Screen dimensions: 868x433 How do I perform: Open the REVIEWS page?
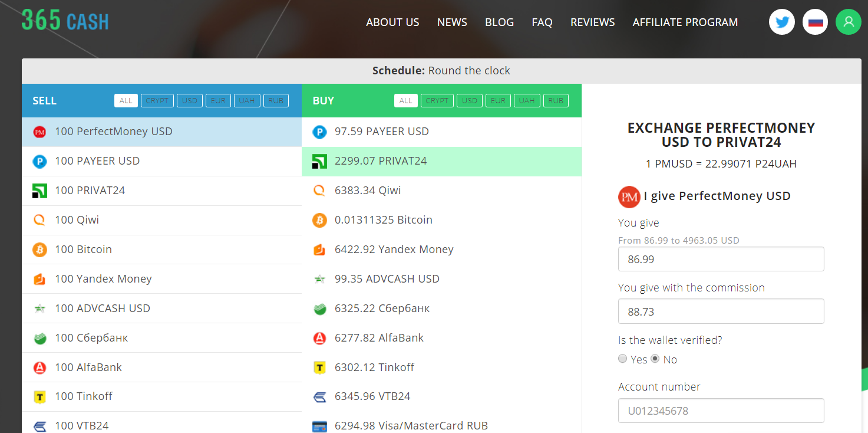coord(592,22)
